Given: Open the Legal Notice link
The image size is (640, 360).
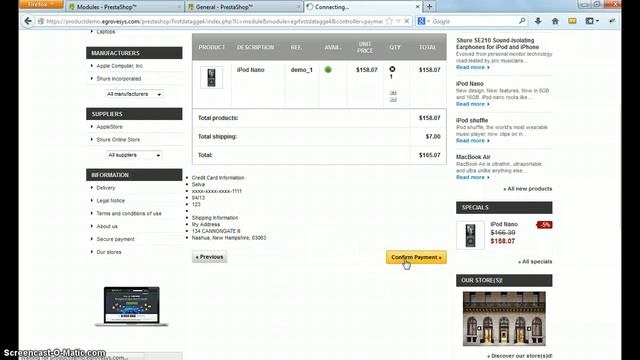Looking at the screenshot, I should tap(111, 201).
